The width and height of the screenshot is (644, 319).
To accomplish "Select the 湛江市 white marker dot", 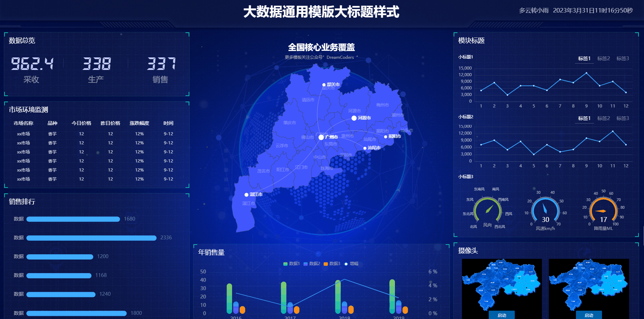I will coord(246,195).
